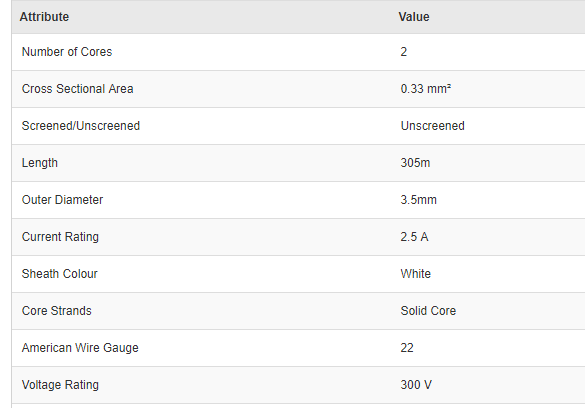Select the Length attribute row
585x408 pixels.
pyautogui.click(x=298, y=163)
